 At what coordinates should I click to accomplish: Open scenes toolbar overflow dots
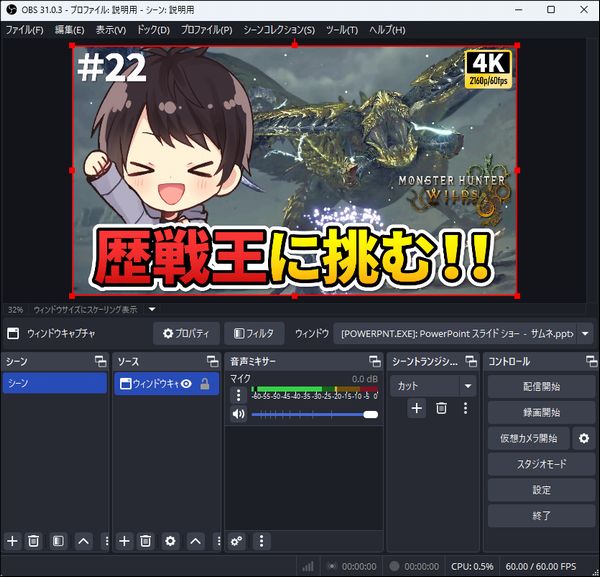106,541
